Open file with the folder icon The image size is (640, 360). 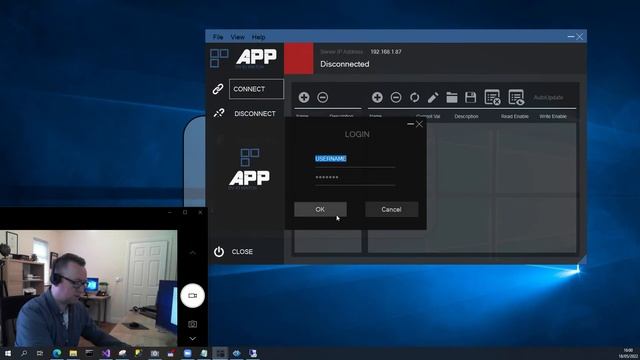coord(452,97)
